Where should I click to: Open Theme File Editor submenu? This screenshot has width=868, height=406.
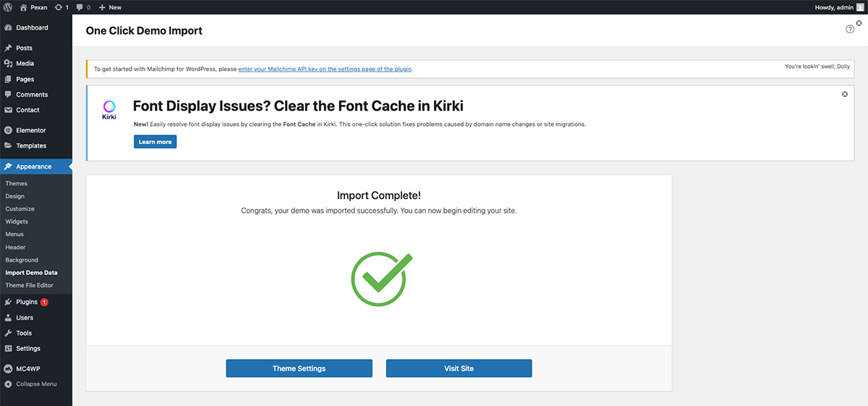(29, 285)
